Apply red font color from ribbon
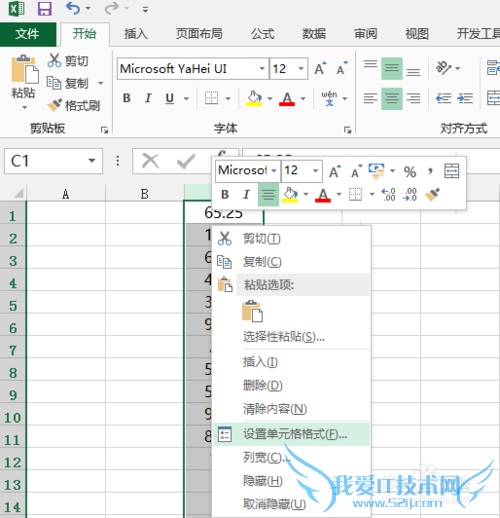 point(287,98)
